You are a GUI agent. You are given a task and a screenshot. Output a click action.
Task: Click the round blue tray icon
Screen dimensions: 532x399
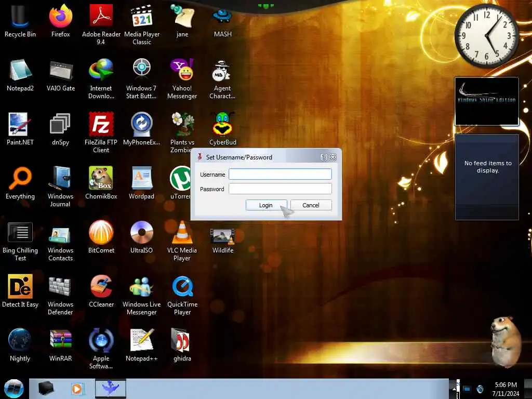tap(480, 389)
